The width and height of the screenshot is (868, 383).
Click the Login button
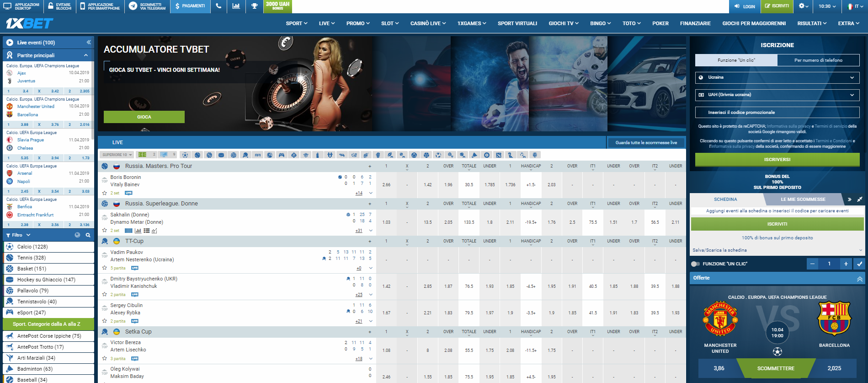[x=745, y=6]
